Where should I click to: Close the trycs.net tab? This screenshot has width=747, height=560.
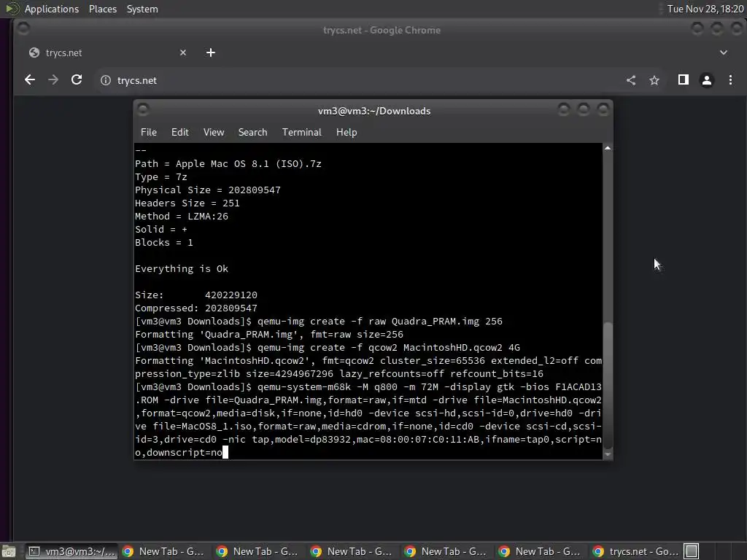(183, 52)
